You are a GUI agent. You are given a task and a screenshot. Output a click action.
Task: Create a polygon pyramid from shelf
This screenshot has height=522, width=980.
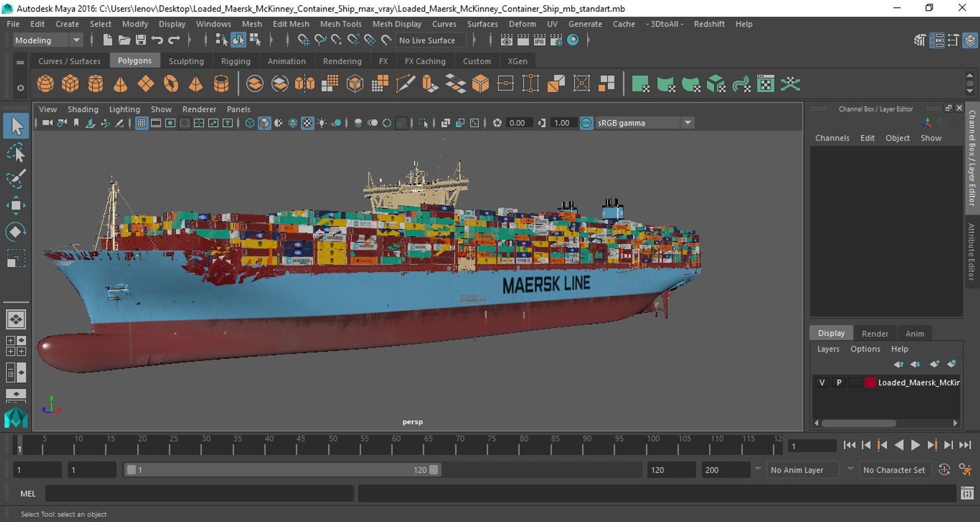[x=196, y=84]
